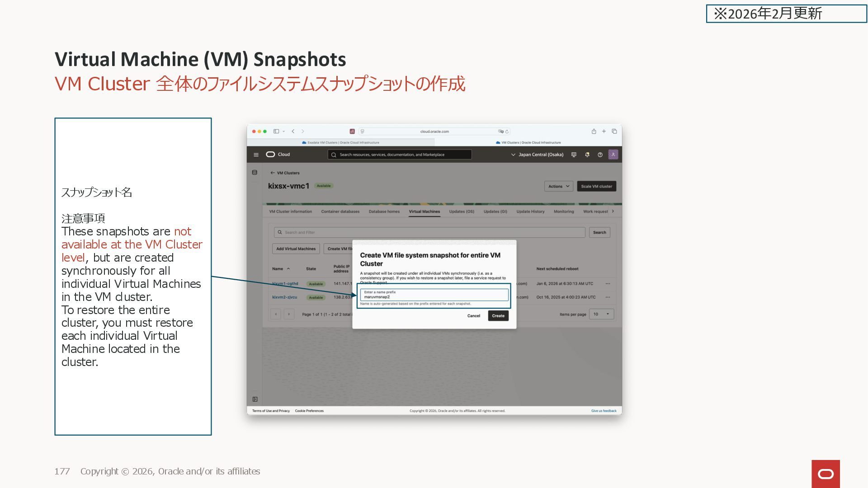Go back using the browser back arrow
Viewport: 868px width, 488px height.
coord(293,131)
